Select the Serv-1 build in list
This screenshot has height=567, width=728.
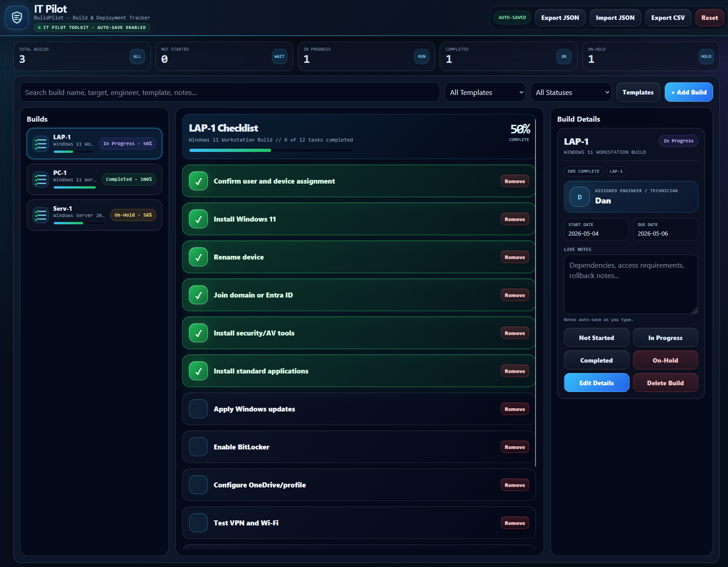[94, 215]
